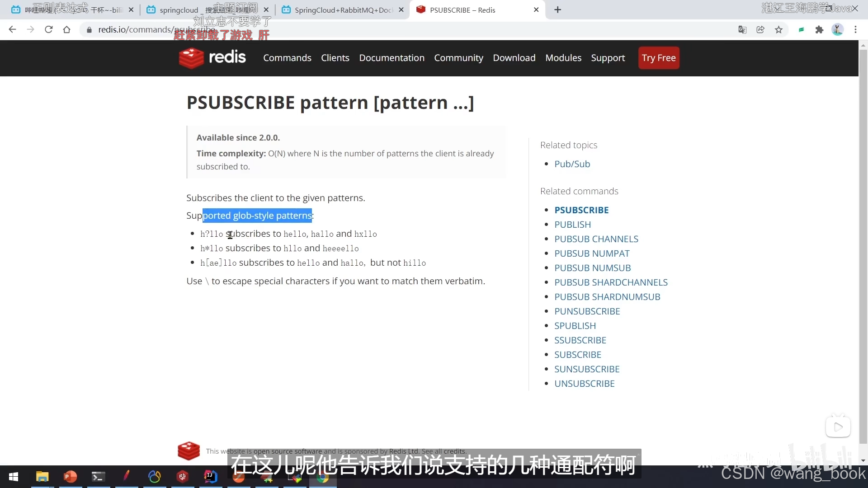868x488 pixels.
Task: Click the 'h[ae]llo' pattern example
Action: [218, 263]
